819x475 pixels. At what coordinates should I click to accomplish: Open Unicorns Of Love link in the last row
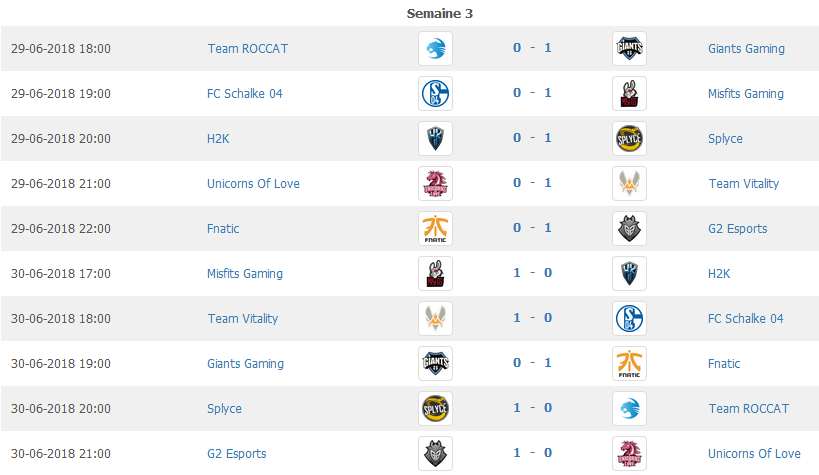click(754, 454)
